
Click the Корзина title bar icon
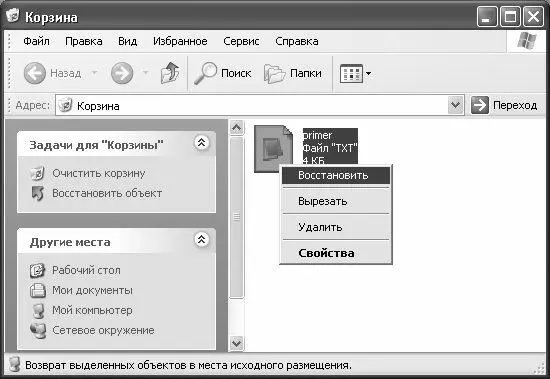point(13,16)
